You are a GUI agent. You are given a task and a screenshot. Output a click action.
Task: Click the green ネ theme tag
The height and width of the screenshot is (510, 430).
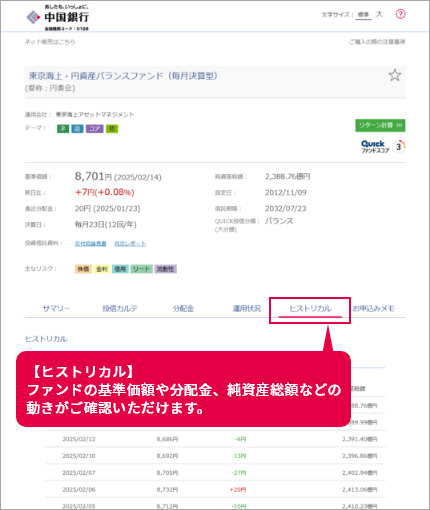tap(63, 129)
